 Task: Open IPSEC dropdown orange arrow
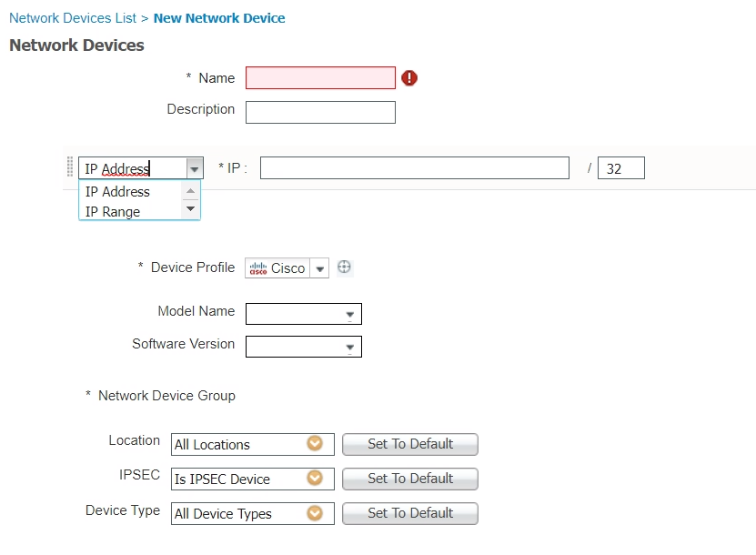tap(315, 479)
